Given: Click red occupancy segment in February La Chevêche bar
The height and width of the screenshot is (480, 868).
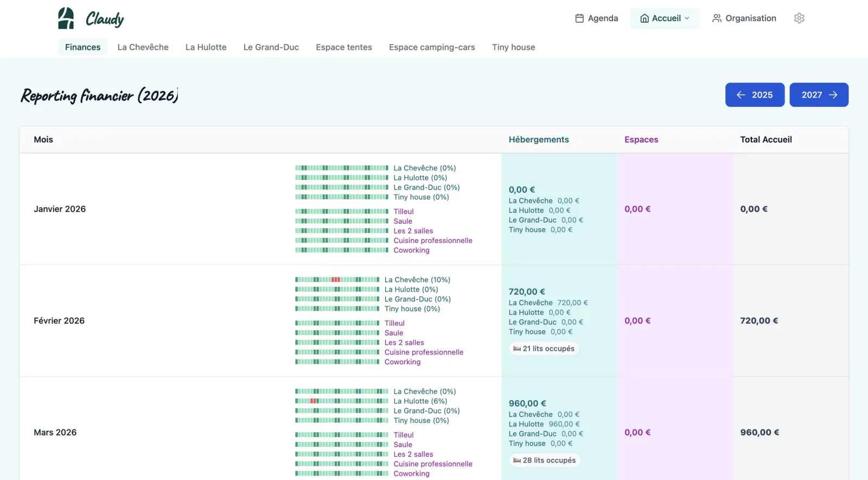Looking at the screenshot, I should (x=336, y=280).
